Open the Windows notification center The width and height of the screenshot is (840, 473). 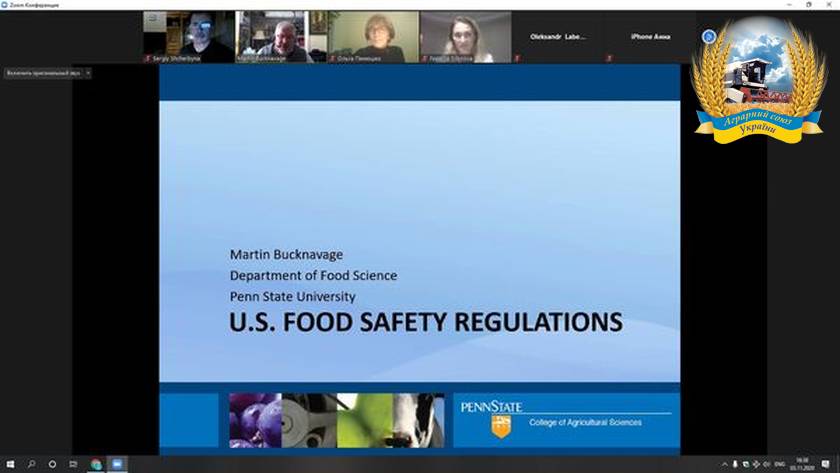coord(826,464)
